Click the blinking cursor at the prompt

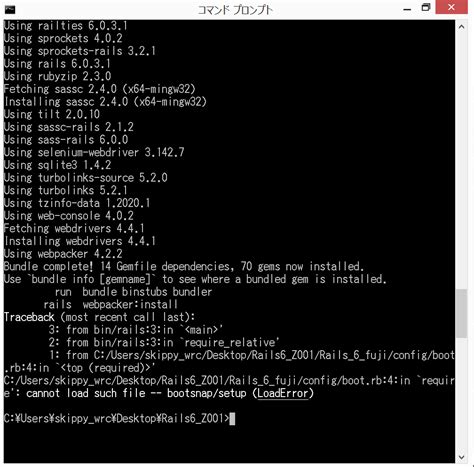click(x=232, y=419)
